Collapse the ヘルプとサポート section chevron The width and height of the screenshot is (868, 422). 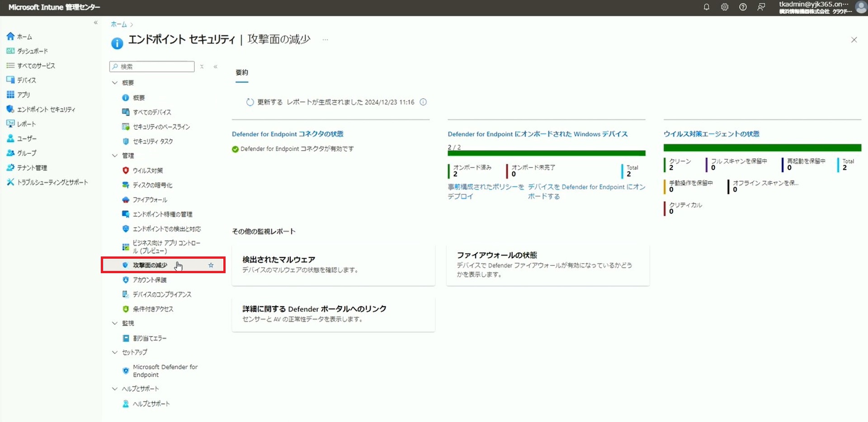pyautogui.click(x=115, y=389)
